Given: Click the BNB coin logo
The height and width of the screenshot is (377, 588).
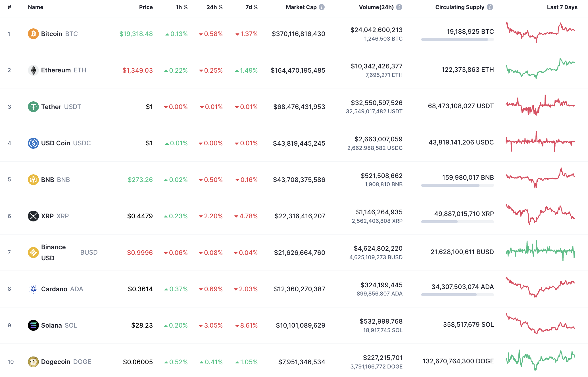Looking at the screenshot, I should [33, 179].
